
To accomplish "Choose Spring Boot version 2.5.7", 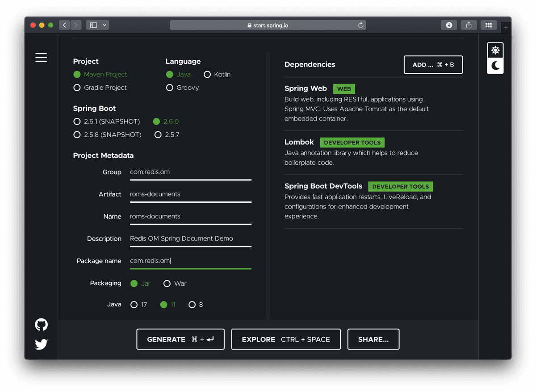I will [158, 135].
